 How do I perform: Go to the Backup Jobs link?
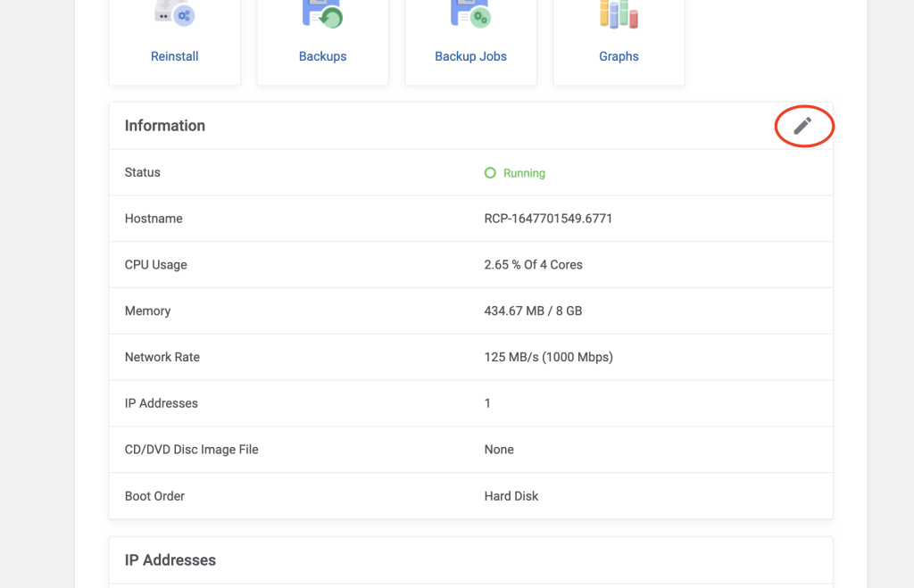[x=470, y=56]
